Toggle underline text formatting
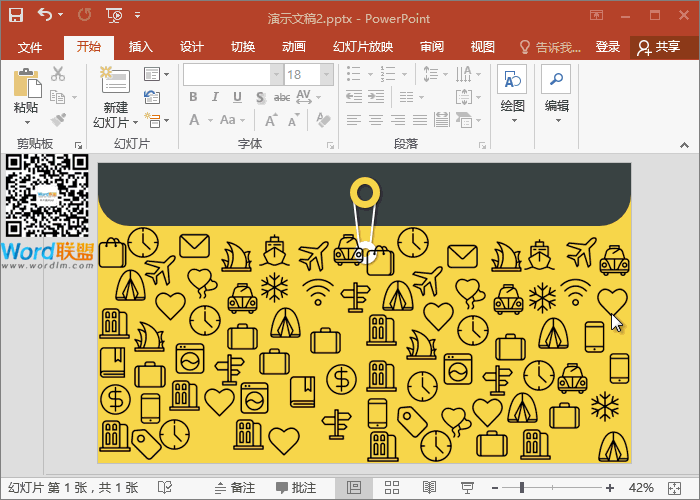 (x=237, y=97)
